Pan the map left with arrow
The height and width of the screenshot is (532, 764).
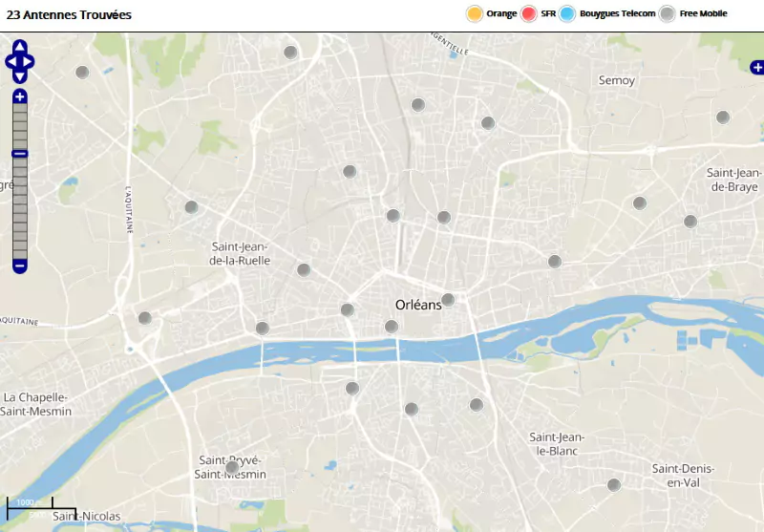click(11, 61)
